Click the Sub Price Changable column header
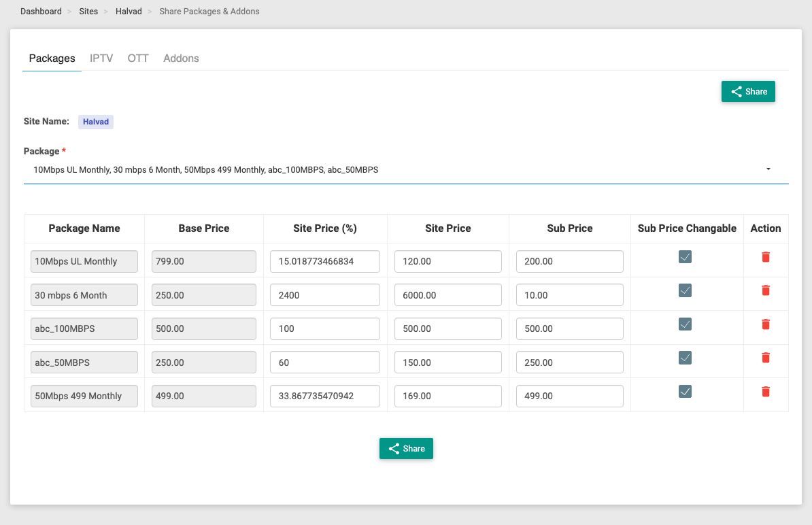The width and height of the screenshot is (812, 525). coord(687,228)
